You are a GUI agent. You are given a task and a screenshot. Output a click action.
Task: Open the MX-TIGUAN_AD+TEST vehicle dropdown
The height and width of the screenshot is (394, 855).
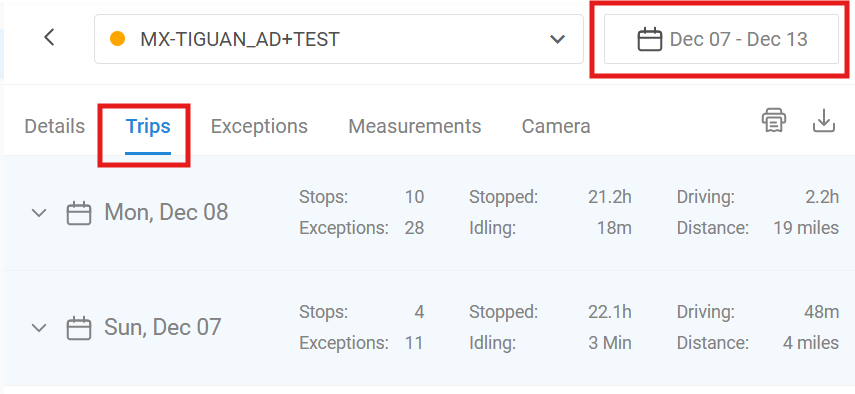coord(339,39)
